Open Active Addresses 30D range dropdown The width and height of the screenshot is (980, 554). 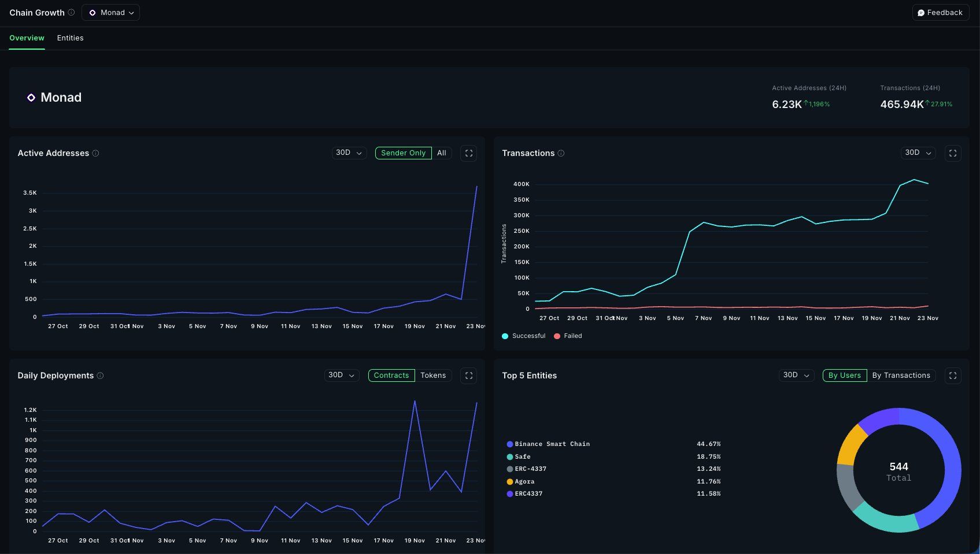tap(349, 153)
